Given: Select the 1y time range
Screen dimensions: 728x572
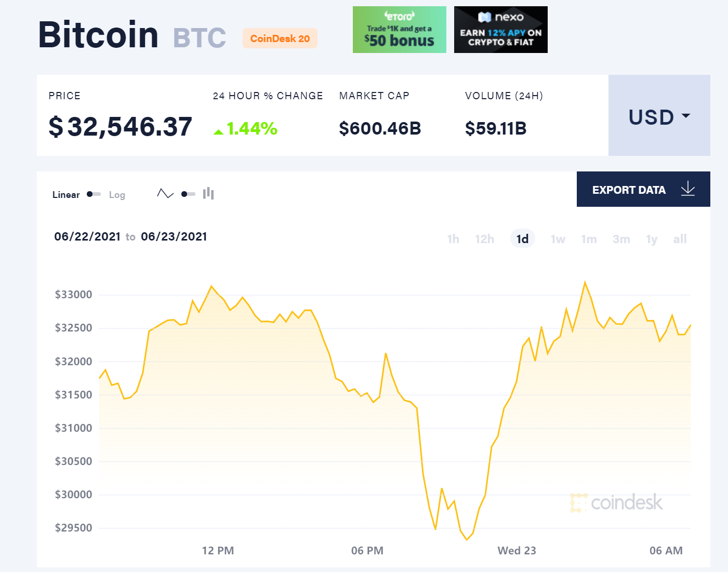Looking at the screenshot, I should click(x=652, y=239).
